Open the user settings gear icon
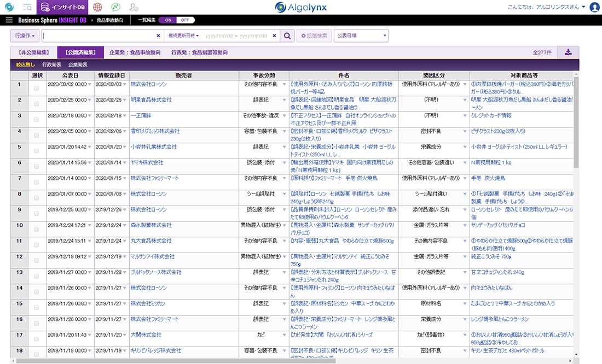602x364 pixels. pos(134,7)
